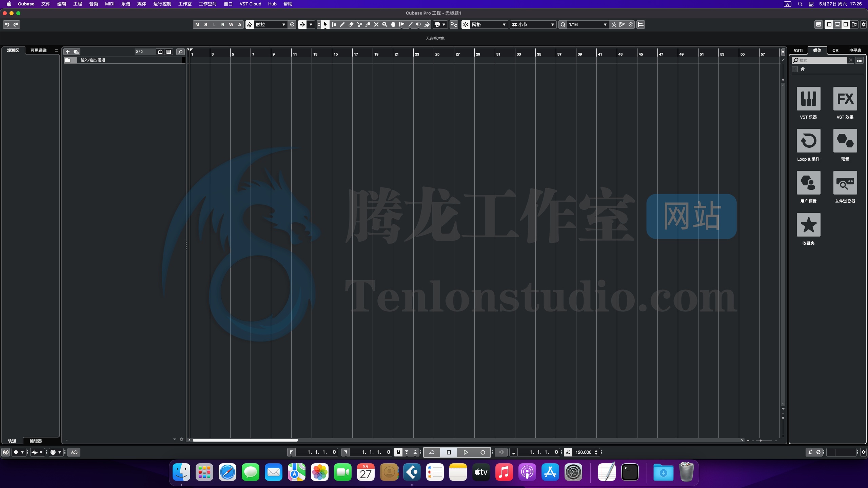This screenshot has width=868, height=488.
Task: Click the horizontal zoom slider
Action: (x=764, y=441)
